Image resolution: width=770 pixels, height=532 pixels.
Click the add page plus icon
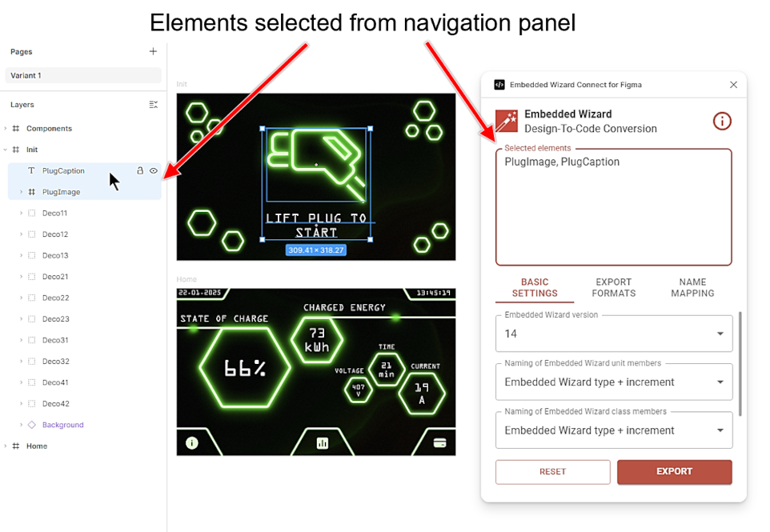pyautogui.click(x=153, y=52)
